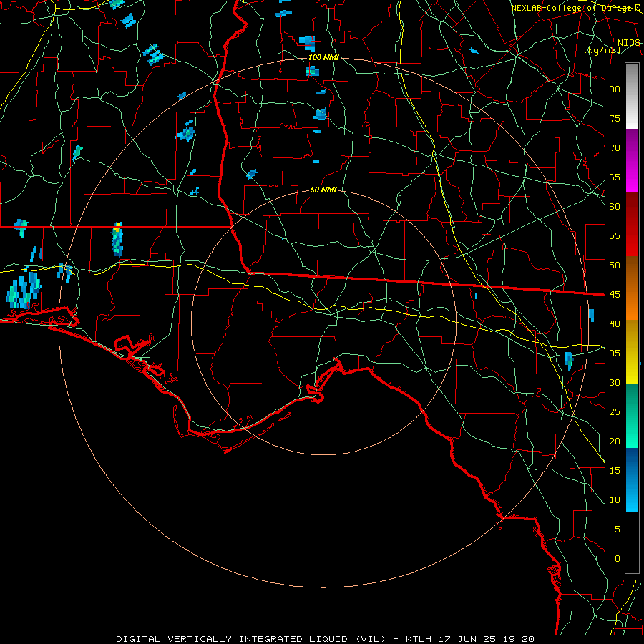The height and width of the screenshot is (644, 644).
Task: Click the 25 value on the color scale
Action: click(615, 411)
